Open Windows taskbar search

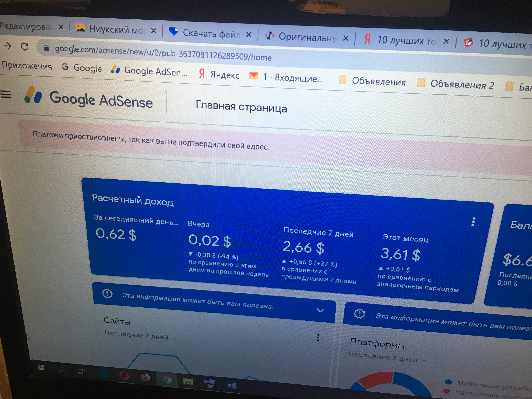click(x=62, y=369)
